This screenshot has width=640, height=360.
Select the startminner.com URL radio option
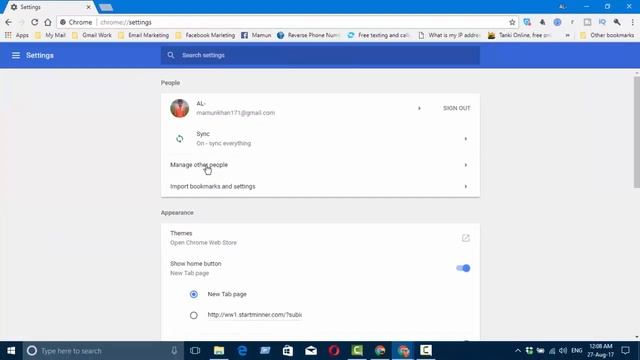[193, 315]
